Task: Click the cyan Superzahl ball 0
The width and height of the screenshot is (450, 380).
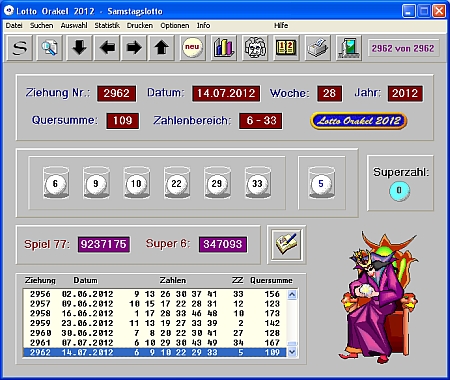Action: tap(399, 191)
